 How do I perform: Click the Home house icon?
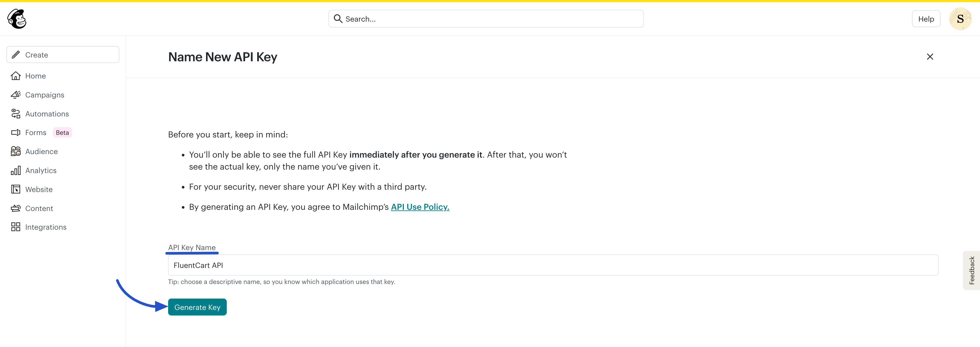[15, 76]
